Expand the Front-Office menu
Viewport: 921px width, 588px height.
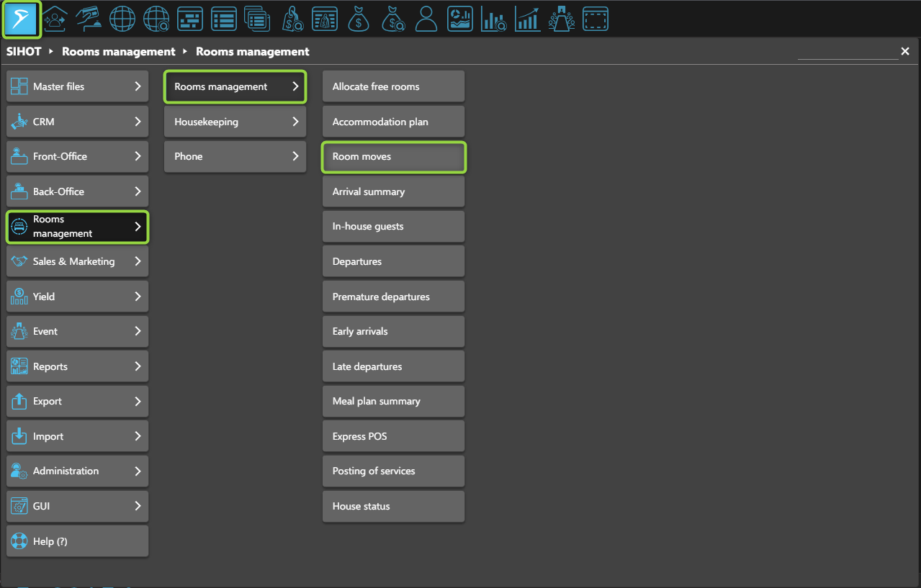coord(77,156)
